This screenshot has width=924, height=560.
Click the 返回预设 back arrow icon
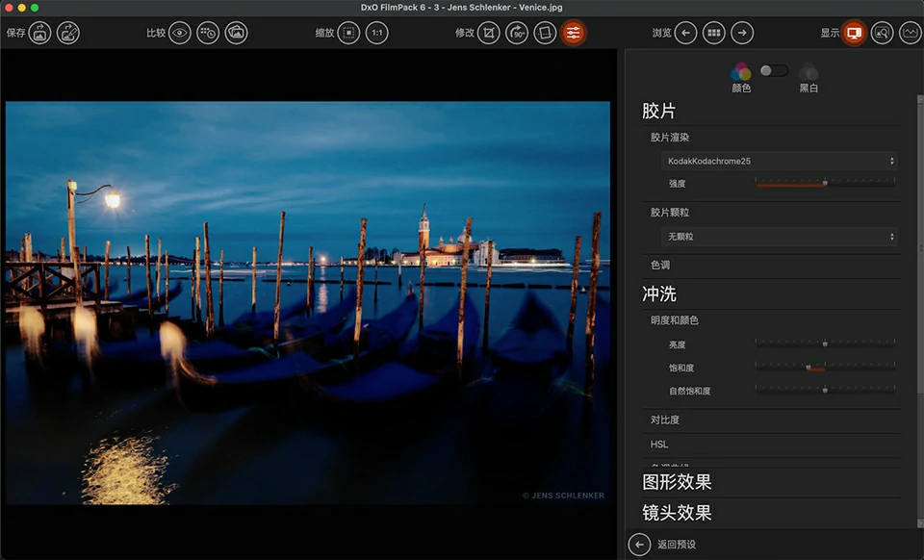click(639, 545)
